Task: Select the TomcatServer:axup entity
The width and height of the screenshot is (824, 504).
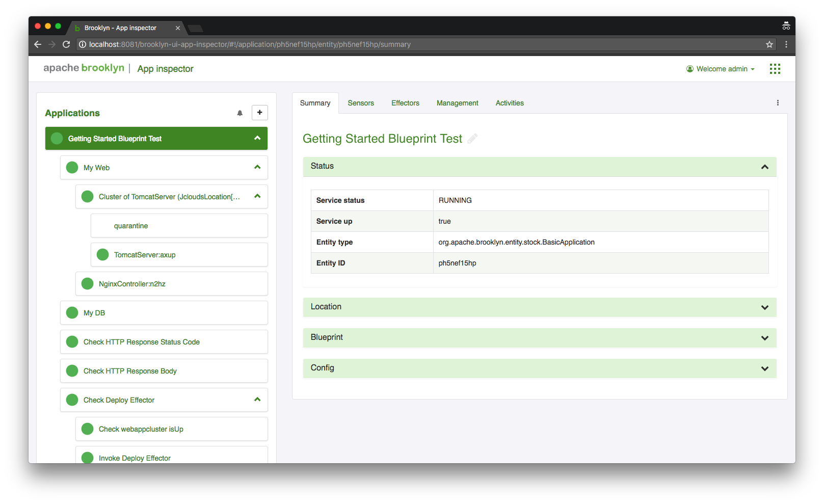Action: coord(145,255)
